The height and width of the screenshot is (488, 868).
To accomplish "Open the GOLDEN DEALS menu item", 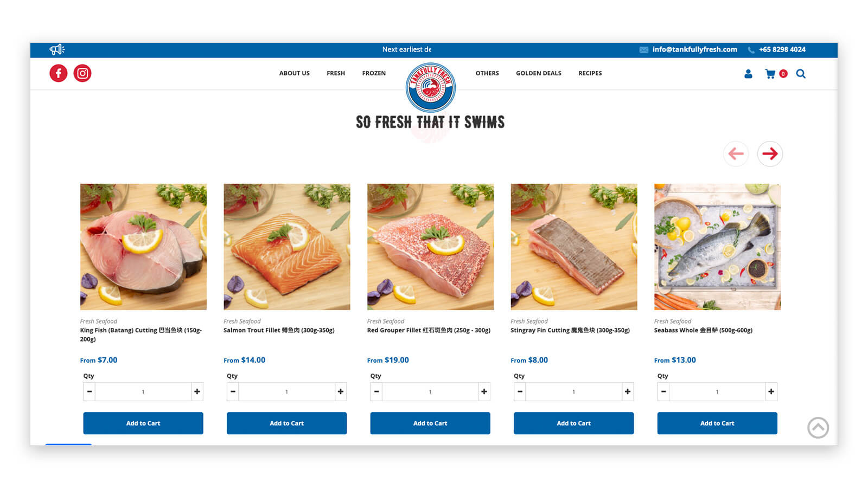I will 539,73.
